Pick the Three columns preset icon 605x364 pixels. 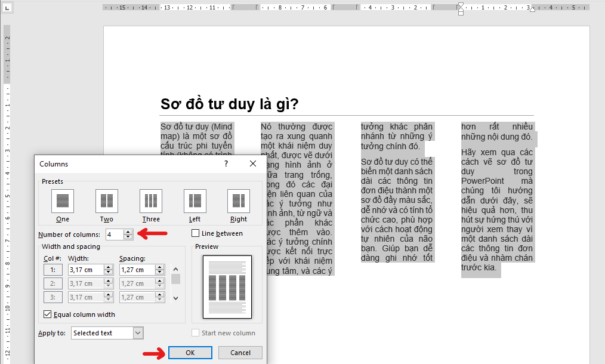click(151, 200)
